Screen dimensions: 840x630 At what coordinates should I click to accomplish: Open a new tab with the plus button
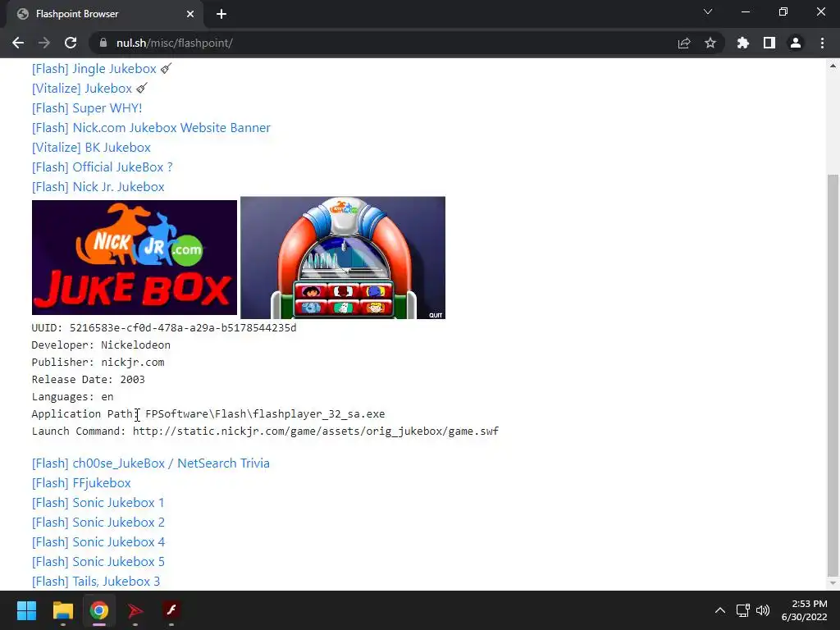(x=221, y=15)
